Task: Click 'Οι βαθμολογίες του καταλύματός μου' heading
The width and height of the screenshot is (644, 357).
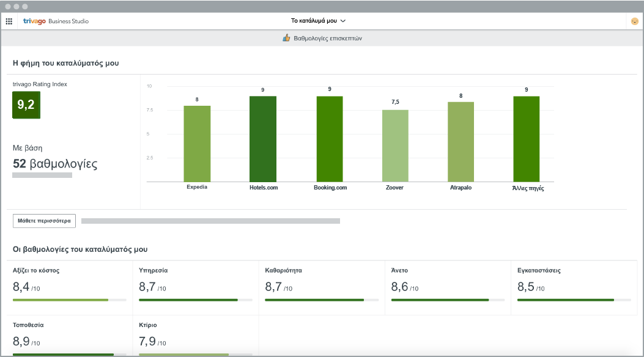Action: tap(80, 249)
